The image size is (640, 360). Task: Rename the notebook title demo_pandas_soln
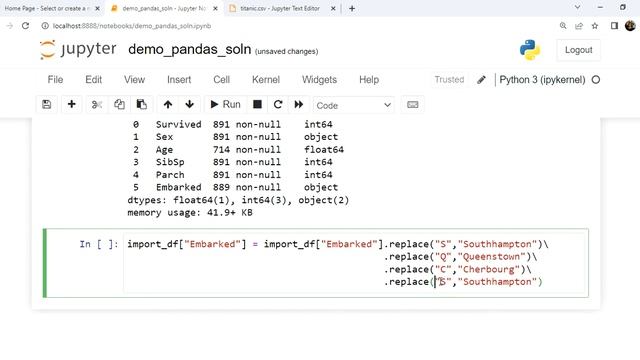point(189,49)
